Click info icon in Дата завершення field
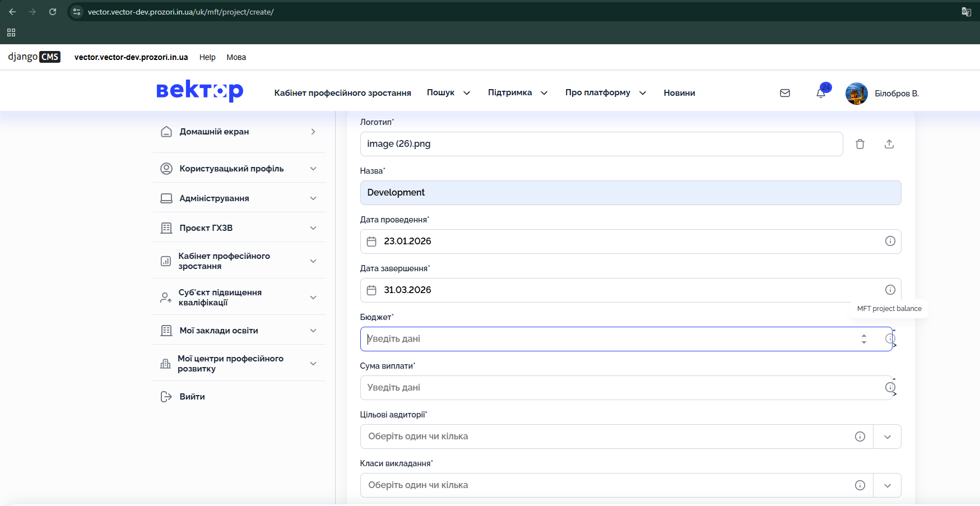 pos(890,290)
